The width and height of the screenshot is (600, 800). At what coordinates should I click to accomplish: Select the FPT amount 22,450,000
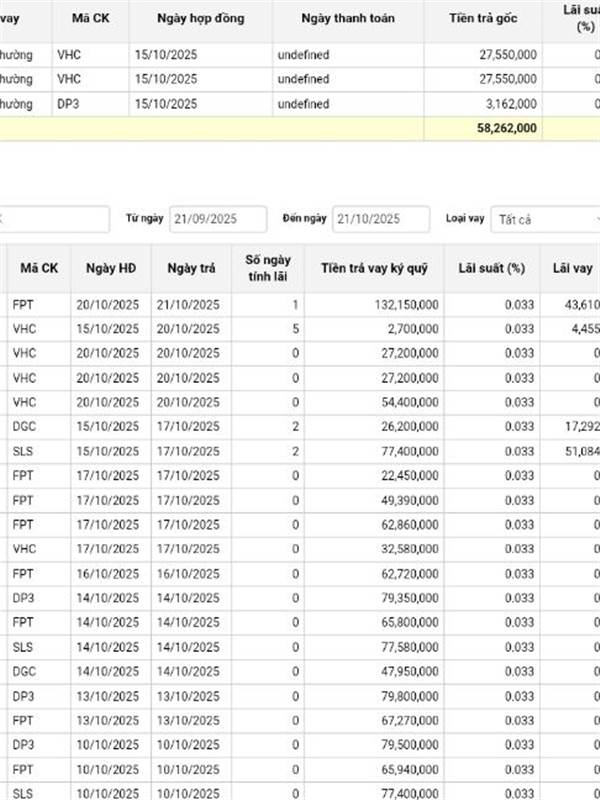pos(410,476)
